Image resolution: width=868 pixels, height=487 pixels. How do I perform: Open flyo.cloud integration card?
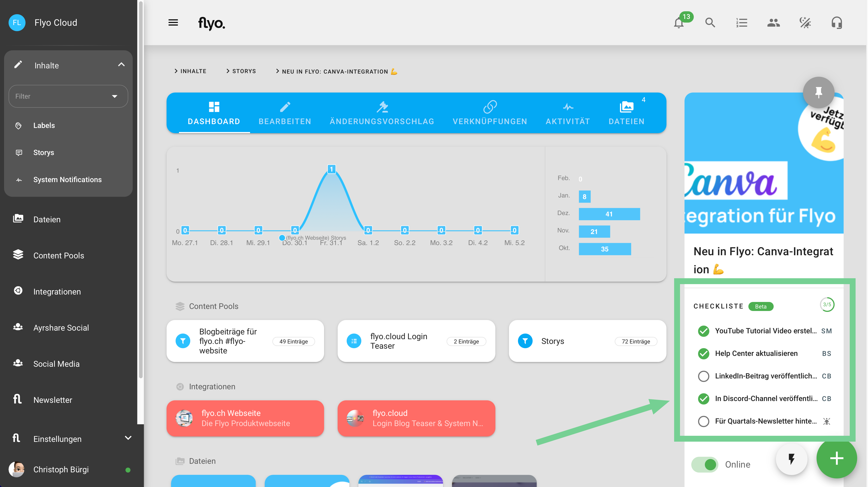point(416,418)
